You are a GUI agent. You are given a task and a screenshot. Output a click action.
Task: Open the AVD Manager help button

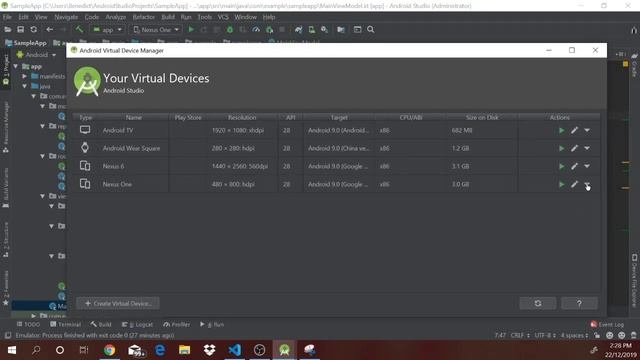tap(579, 303)
